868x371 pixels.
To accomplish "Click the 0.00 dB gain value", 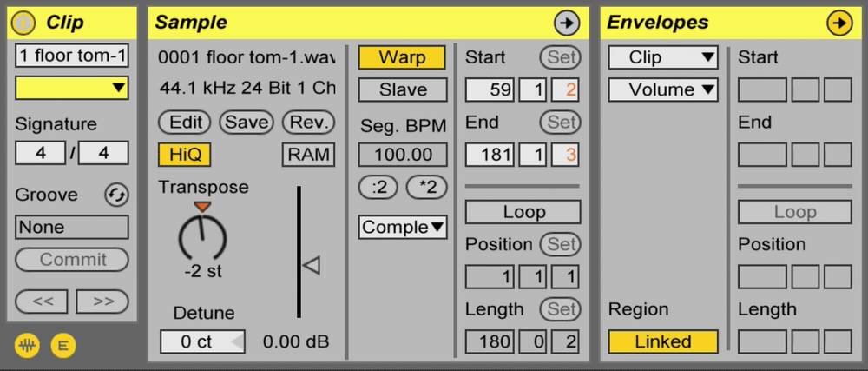I will click(x=296, y=341).
